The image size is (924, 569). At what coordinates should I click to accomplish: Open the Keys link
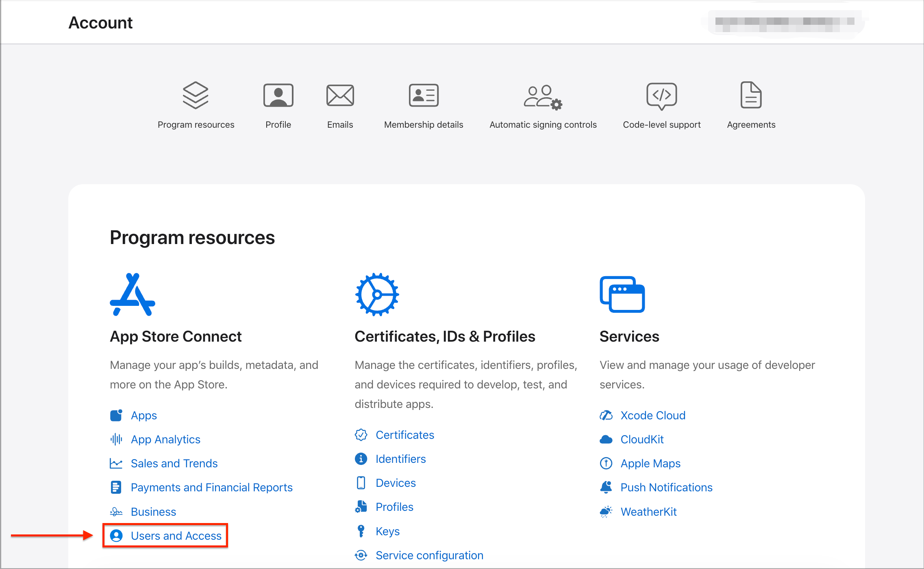click(388, 531)
